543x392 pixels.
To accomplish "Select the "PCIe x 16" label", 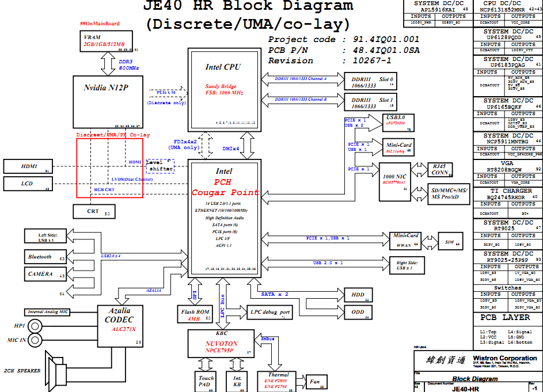I will (x=166, y=93).
